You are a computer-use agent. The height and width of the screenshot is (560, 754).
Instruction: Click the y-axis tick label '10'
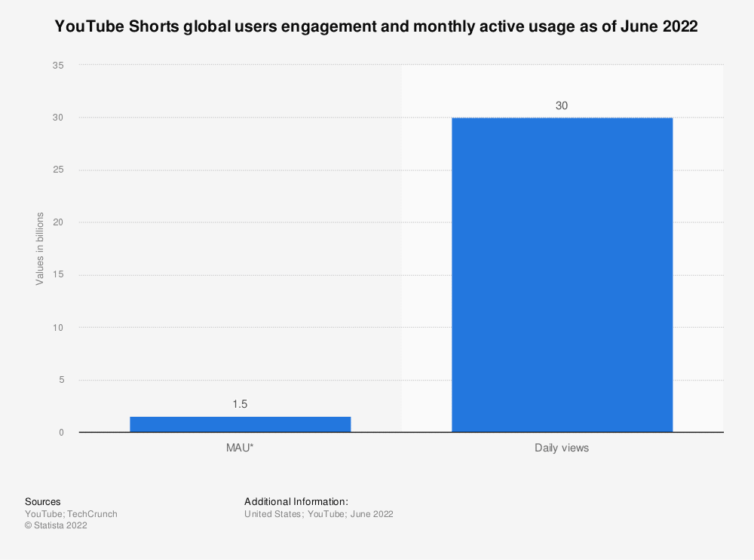(58, 328)
